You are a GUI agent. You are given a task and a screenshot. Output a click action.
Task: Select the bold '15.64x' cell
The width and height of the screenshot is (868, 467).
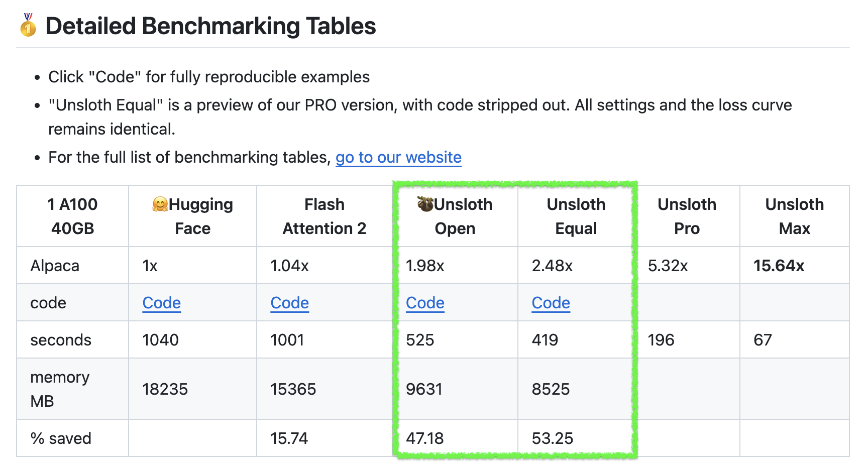[795, 266]
